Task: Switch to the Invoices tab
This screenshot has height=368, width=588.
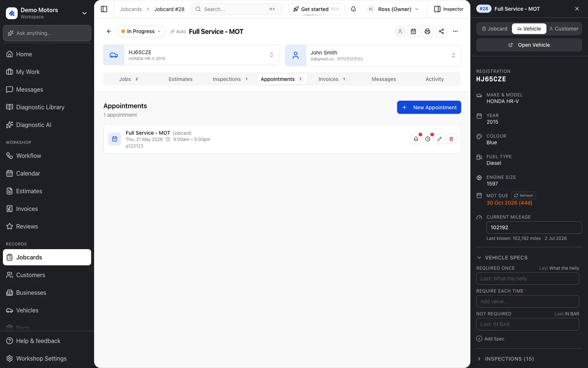Action: pos(332,79)
